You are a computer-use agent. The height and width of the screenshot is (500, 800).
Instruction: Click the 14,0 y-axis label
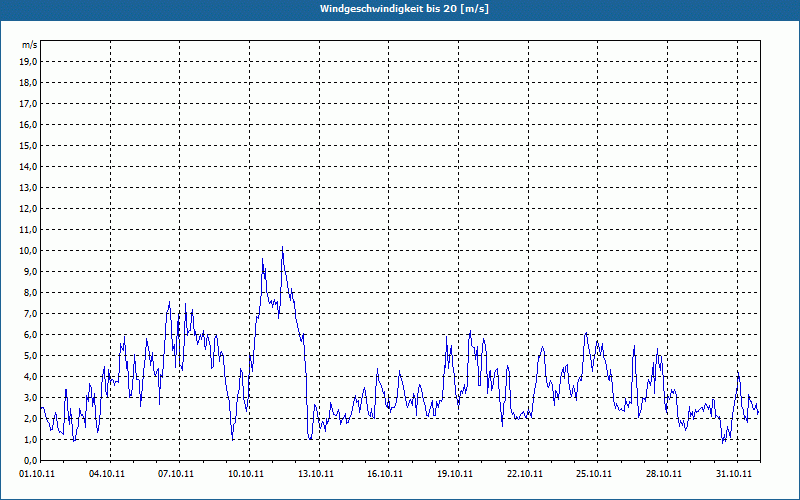point(28,167)
